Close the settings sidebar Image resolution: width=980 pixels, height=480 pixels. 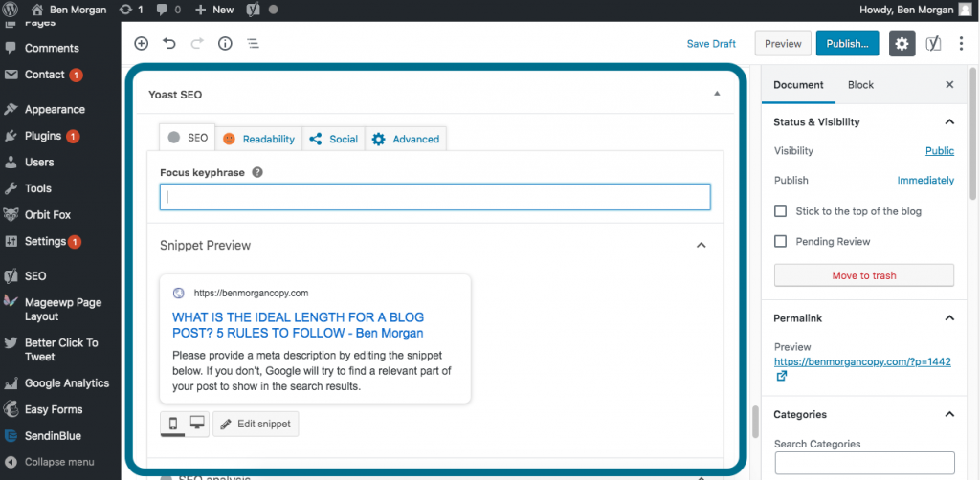(x=949, y=85)
